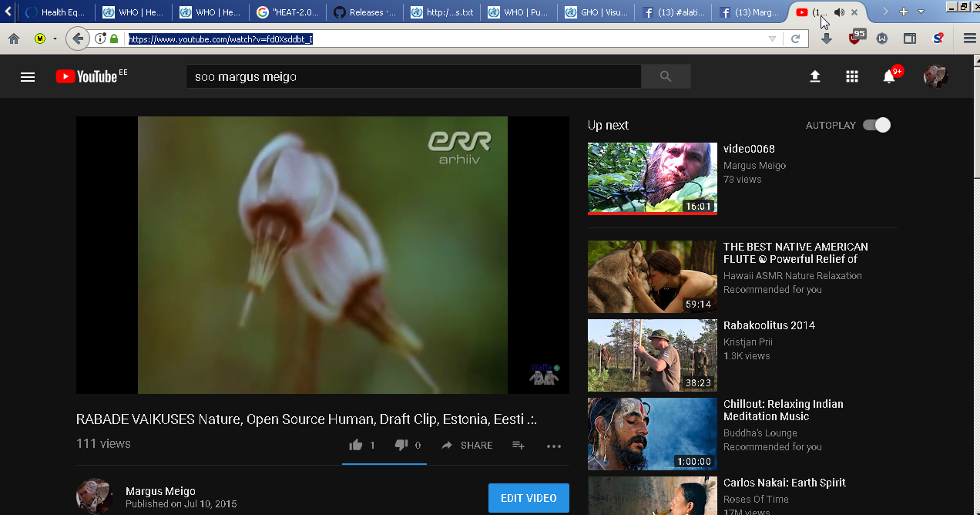Click the SHARE button
Viewport: 980px width, 515px height.
point(467,445)
